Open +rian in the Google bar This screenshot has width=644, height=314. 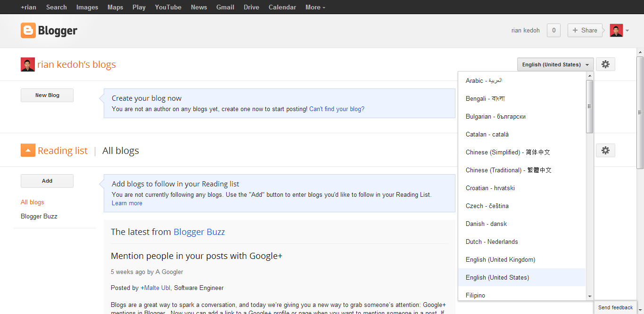pyautogui.click(x=28, y=7)
